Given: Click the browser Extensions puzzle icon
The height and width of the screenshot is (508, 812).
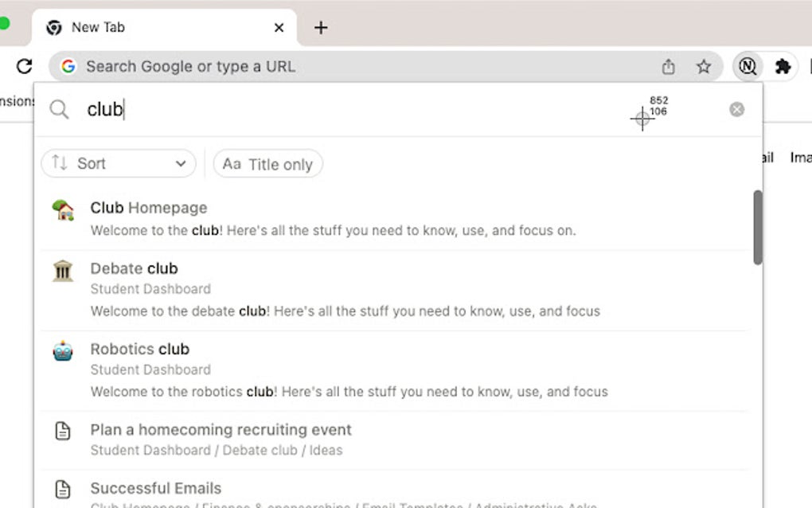Looking at the screenshot, I should [x=783, y=66].
